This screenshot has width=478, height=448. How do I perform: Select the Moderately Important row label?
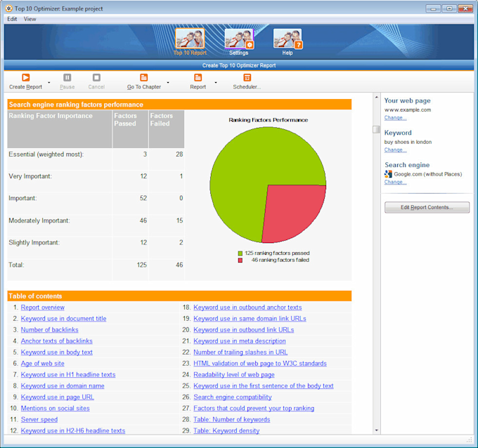click(39, 220)
